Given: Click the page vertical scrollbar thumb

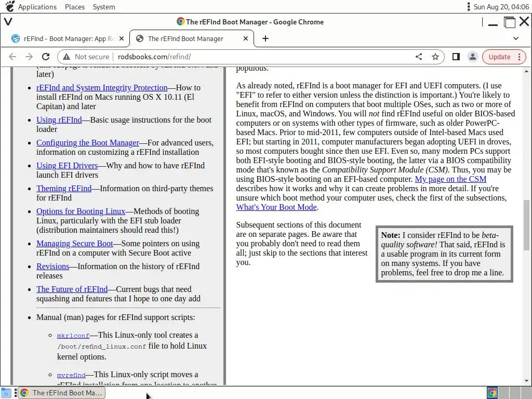Looking at the screenshot, I should [526, 225].
